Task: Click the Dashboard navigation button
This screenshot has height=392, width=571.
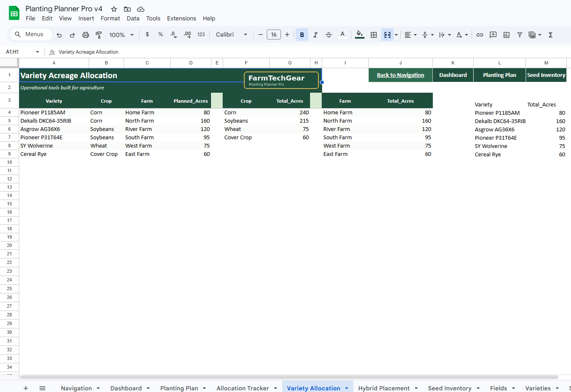Action: click(x=453, y=75)
